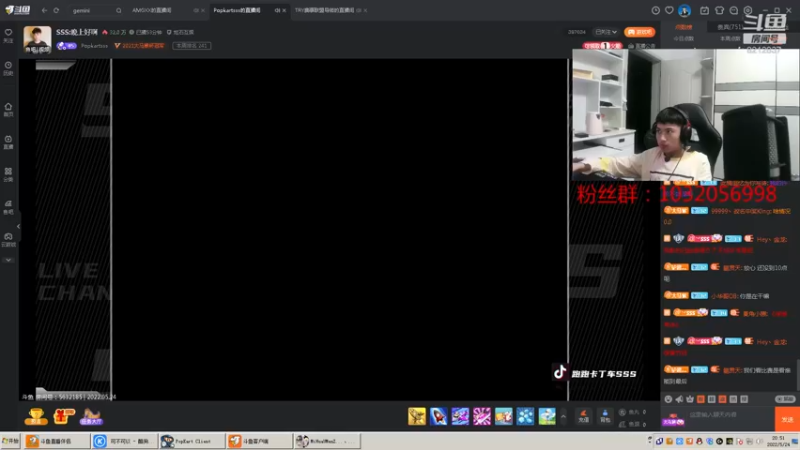The width and height of the screenshot is (800, 450).
Task: Open the daily tasks calendar icon
Action: (704, 10)
